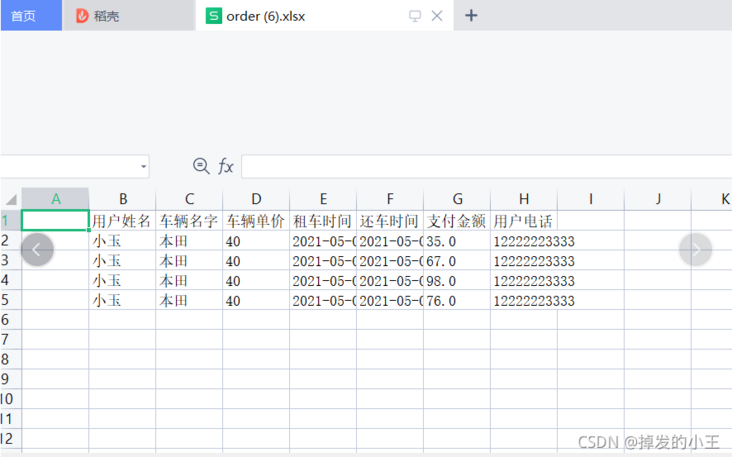Click cell containing 车辆单价
The height and width of the screenshot is (457, 732).
[x=256, y=221]
